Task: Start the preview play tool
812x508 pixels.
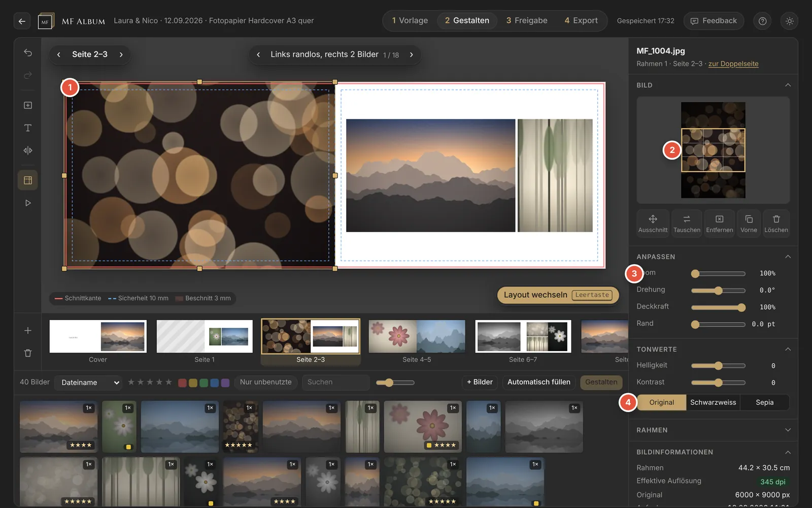Action: pos(28,203)
